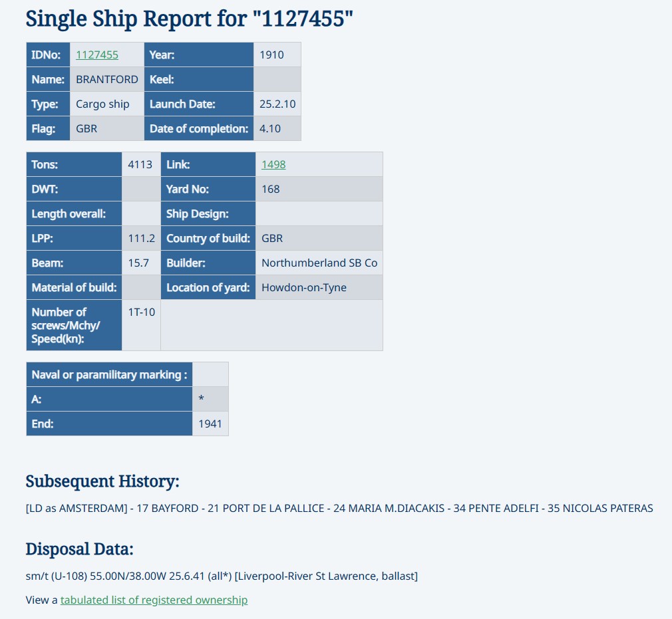672x619 pixels.
Task: Open the IDNo link 1127455
Action: [97, 55]
